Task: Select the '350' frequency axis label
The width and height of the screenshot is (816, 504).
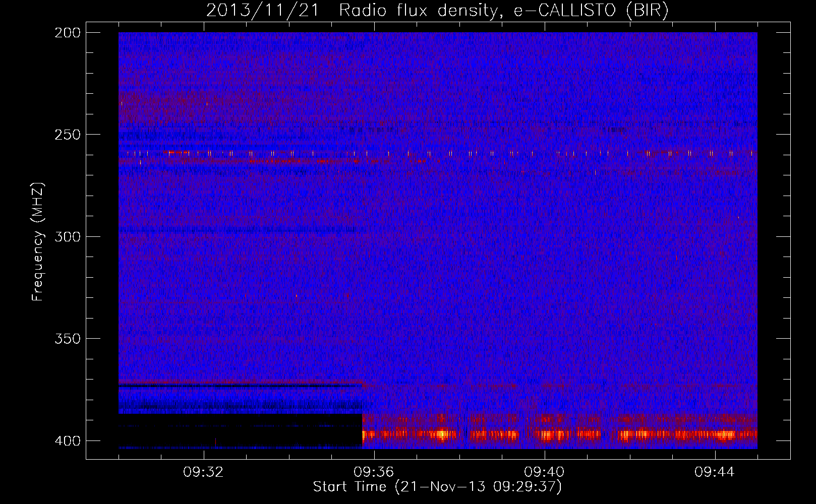Action: click(68, 338)
